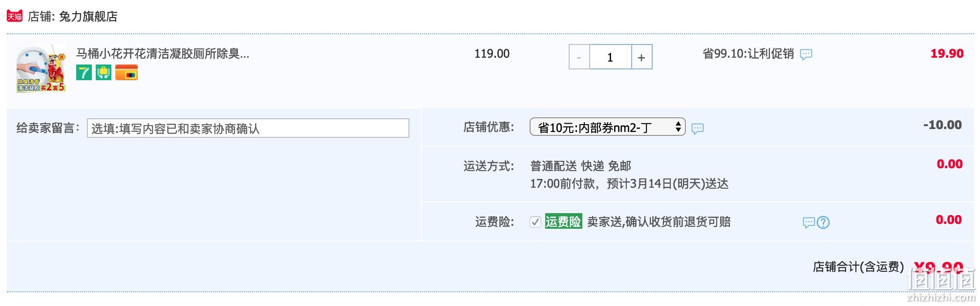This screenshot has height=306, width=980.
Task: Click the quantity input field
Action: click(610, 57)
